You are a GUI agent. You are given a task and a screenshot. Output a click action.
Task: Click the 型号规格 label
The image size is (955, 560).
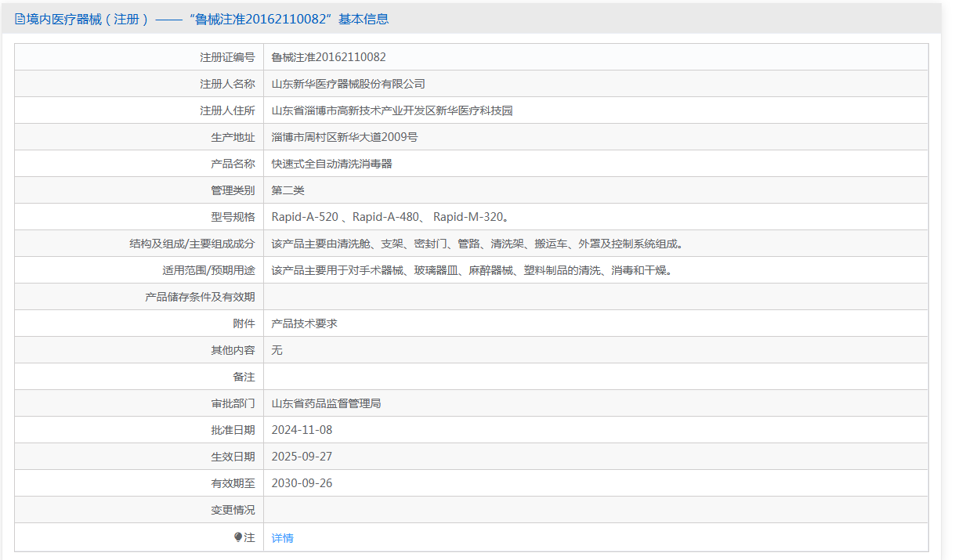pyautogui.click(x=233, y=217)
